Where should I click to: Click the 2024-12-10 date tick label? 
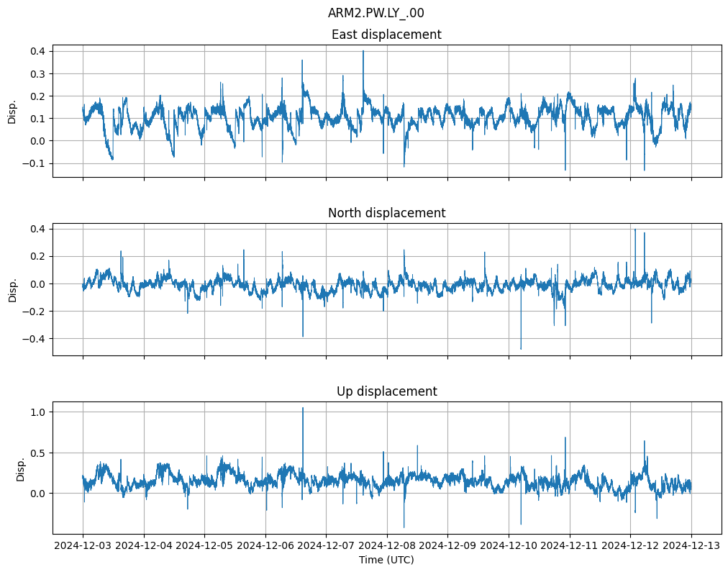point(509,546)
